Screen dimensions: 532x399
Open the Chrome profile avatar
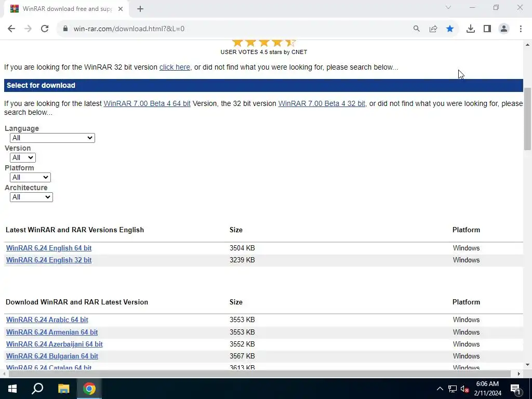[504, 29]
